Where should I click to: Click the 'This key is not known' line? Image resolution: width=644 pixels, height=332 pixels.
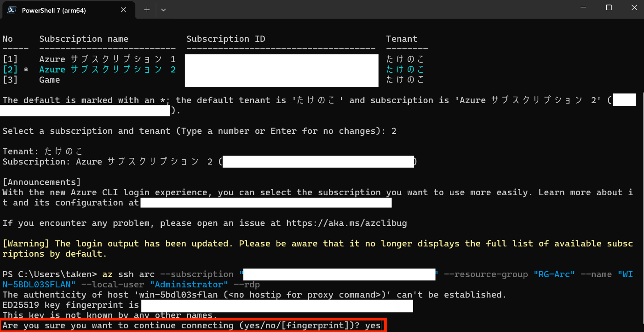click(x=109, y=315)
